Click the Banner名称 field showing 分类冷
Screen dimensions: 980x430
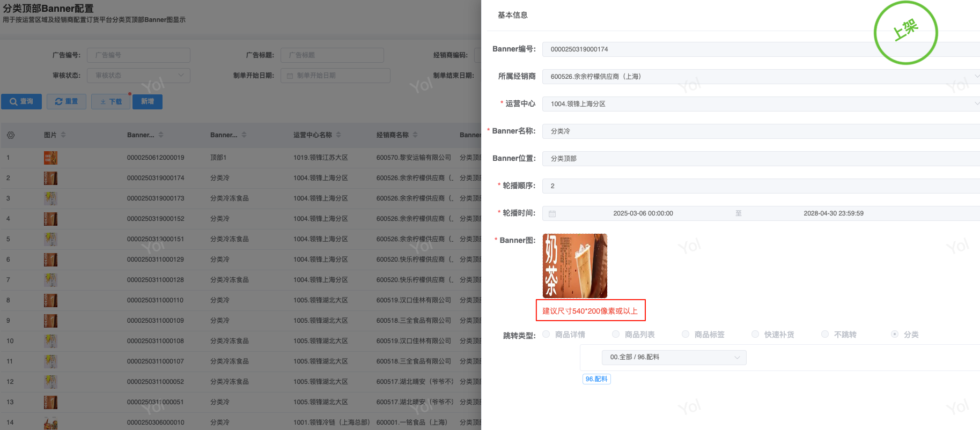pyautogui.click(x=761, y=131)
